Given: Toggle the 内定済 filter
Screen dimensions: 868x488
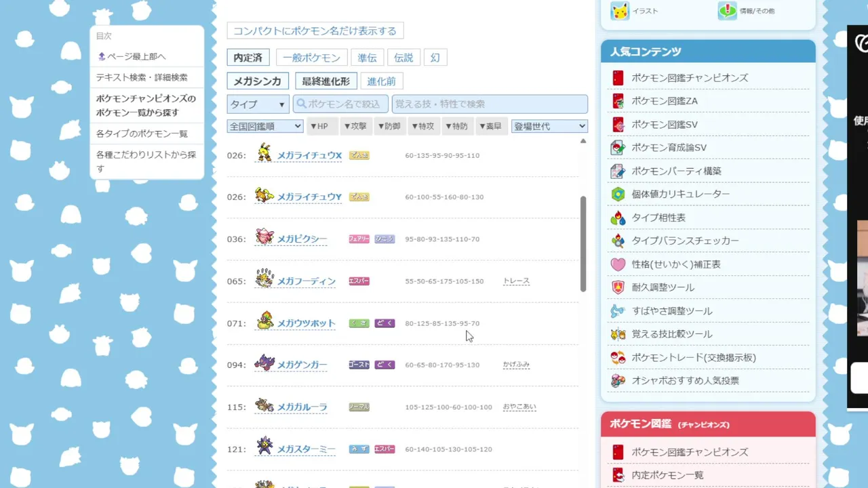Looking at the screenshot, I should pos(248,58).
